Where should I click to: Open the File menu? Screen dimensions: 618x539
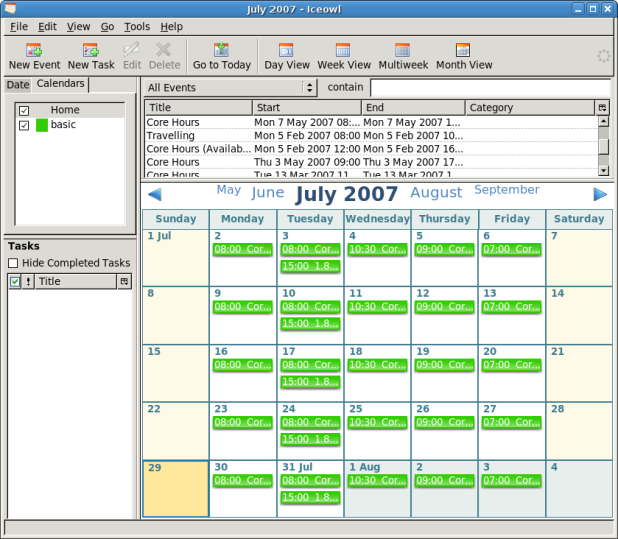click(x=19, y=26)
